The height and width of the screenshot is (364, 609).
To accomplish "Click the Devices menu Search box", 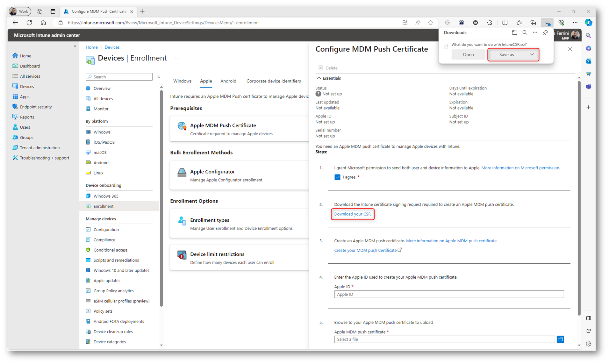I will pos(119,77).
